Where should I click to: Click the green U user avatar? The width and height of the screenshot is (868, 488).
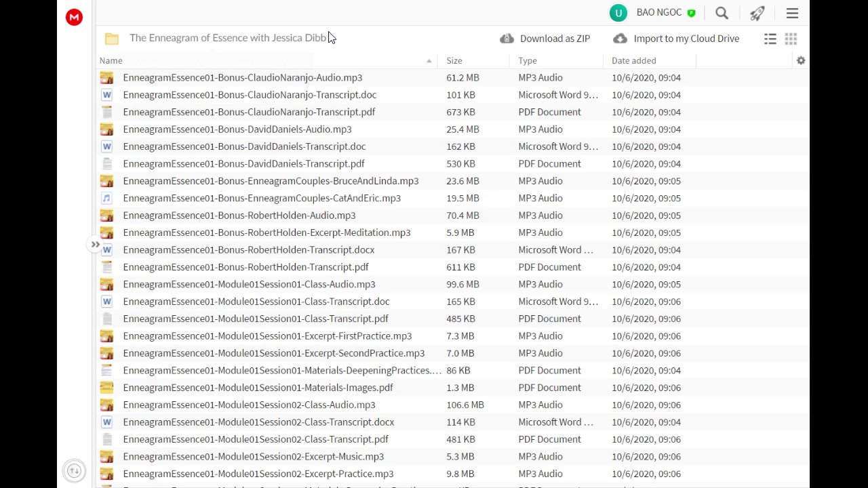(x=618, y=13)
